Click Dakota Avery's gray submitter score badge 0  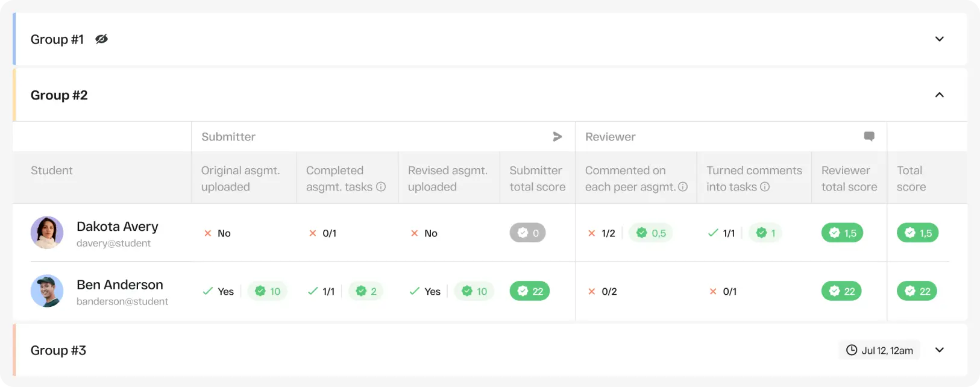coord(527,233)
